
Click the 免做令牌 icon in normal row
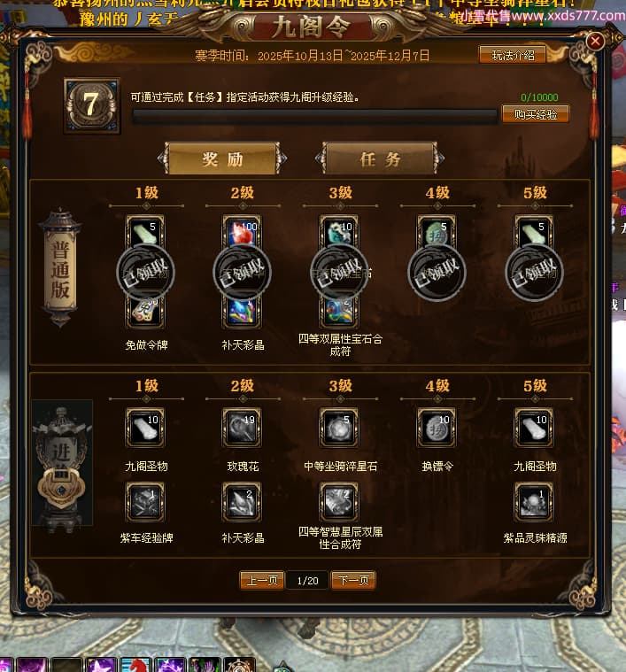[145, 312]
